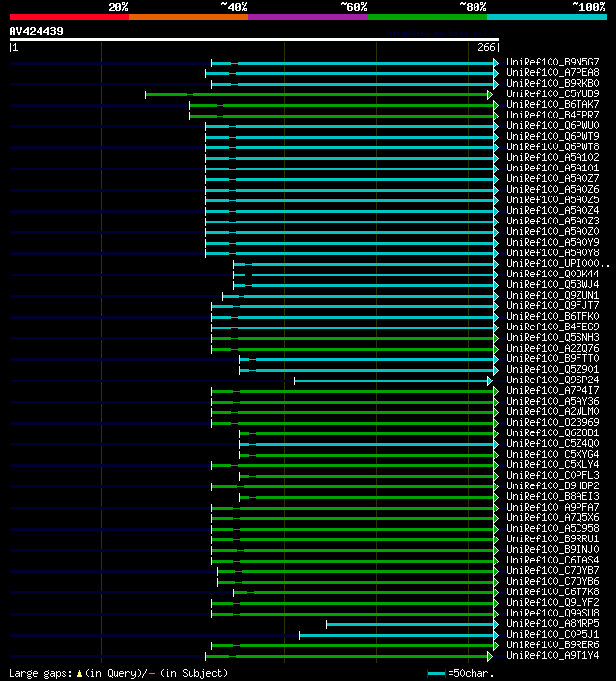Click the purple ~60% identity legend segment
The width and height of the screenshot is (616, 681).
pyautogui.click(x=308, y=17)
